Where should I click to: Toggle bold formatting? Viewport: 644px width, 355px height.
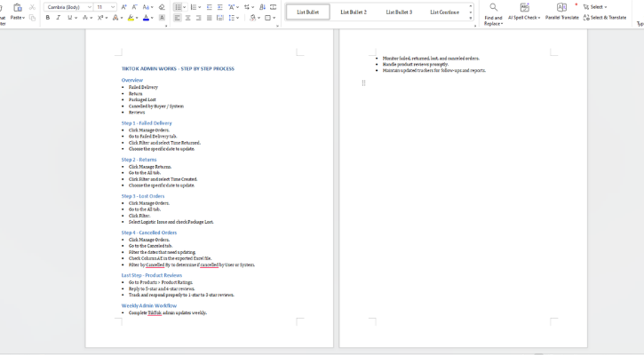click(x=48, y=18)
